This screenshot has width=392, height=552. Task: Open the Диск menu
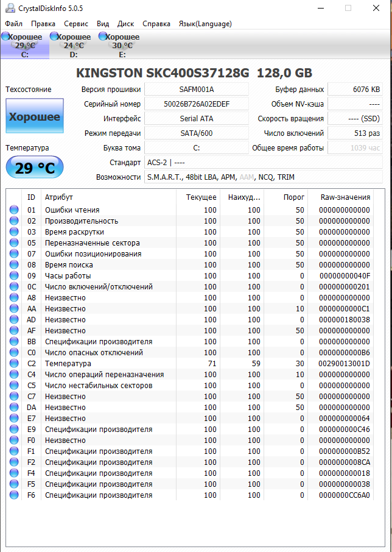click(x=125, y=24)
